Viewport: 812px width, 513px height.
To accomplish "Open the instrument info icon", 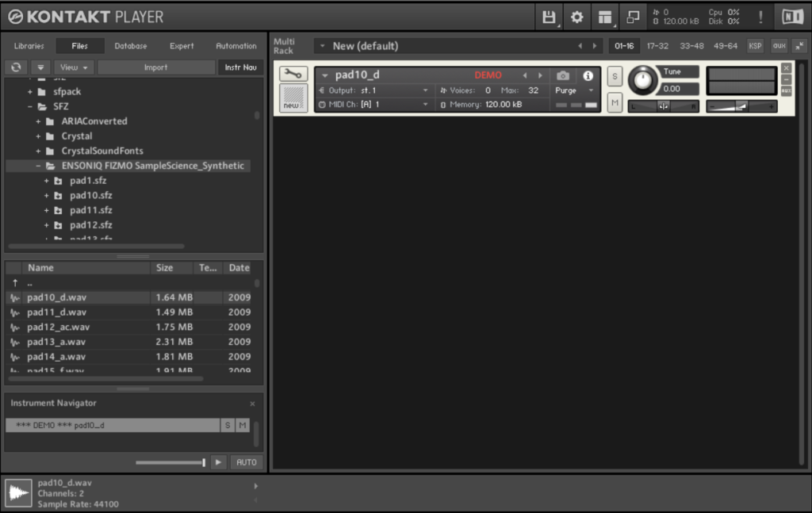I will pyautogui.click(x=588, y=75).
